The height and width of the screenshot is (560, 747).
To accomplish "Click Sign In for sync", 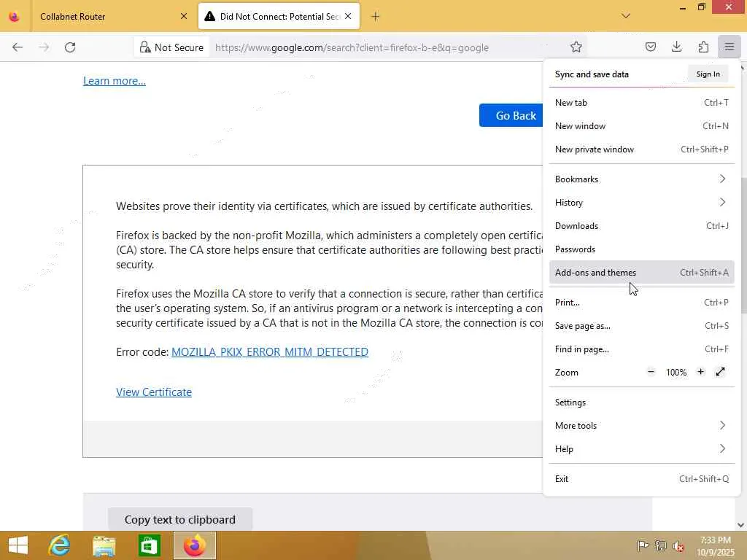I will pos(708,74).
